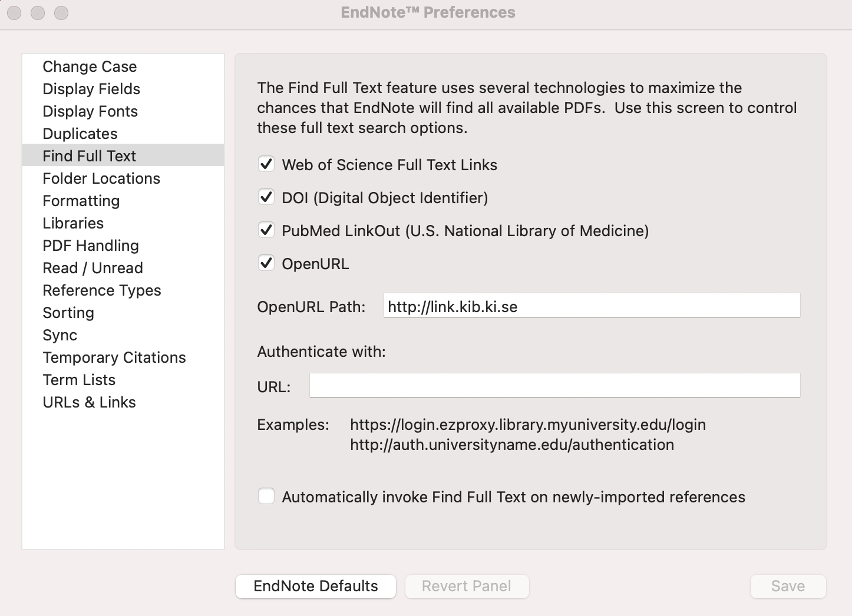Open PDF Handling settings

coord(123,246)
